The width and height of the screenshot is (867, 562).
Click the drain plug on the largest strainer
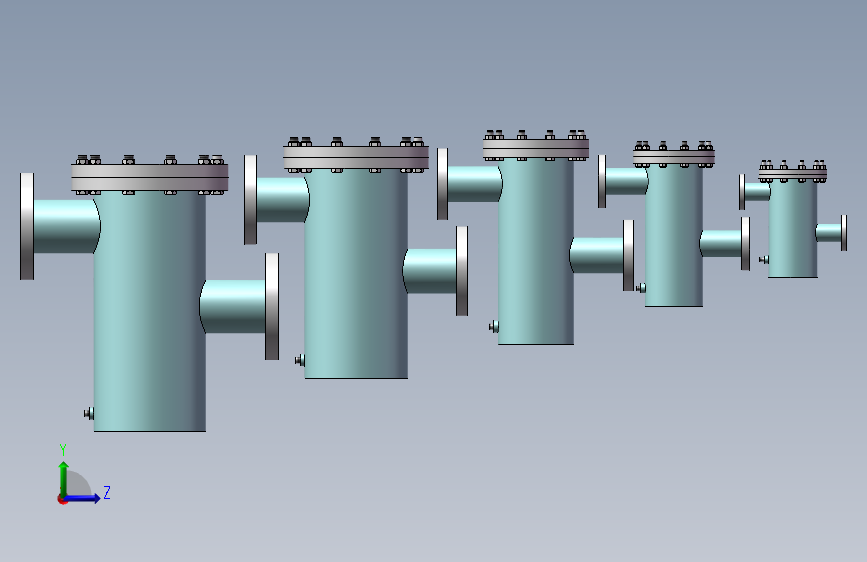point(89,413)
